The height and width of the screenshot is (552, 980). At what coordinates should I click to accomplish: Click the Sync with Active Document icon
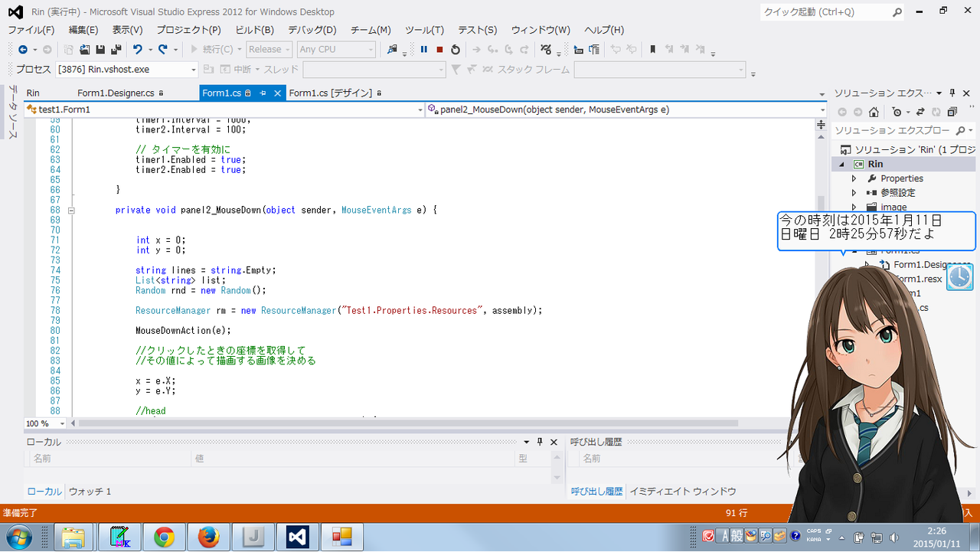(x=920, y=112)
